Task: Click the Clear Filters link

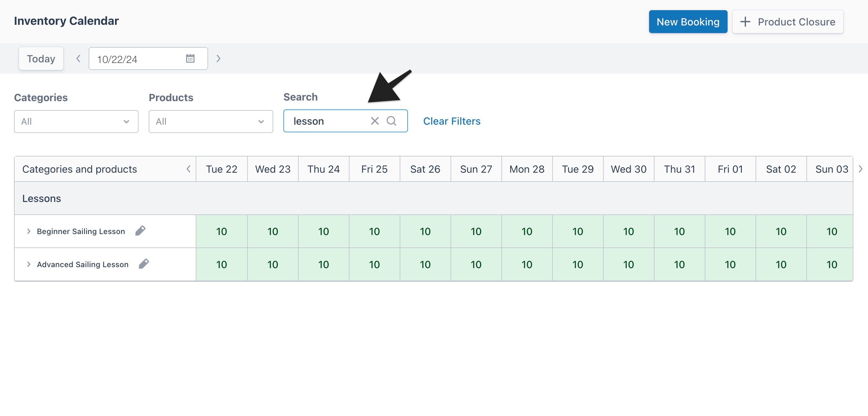Action: click(x=452, y=121)
